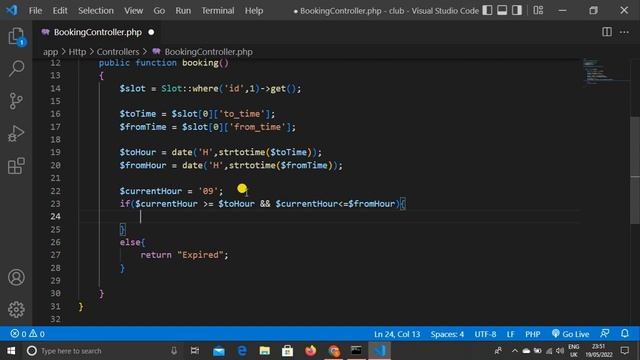Change language mode 'PHP'

tap(533, 334)
